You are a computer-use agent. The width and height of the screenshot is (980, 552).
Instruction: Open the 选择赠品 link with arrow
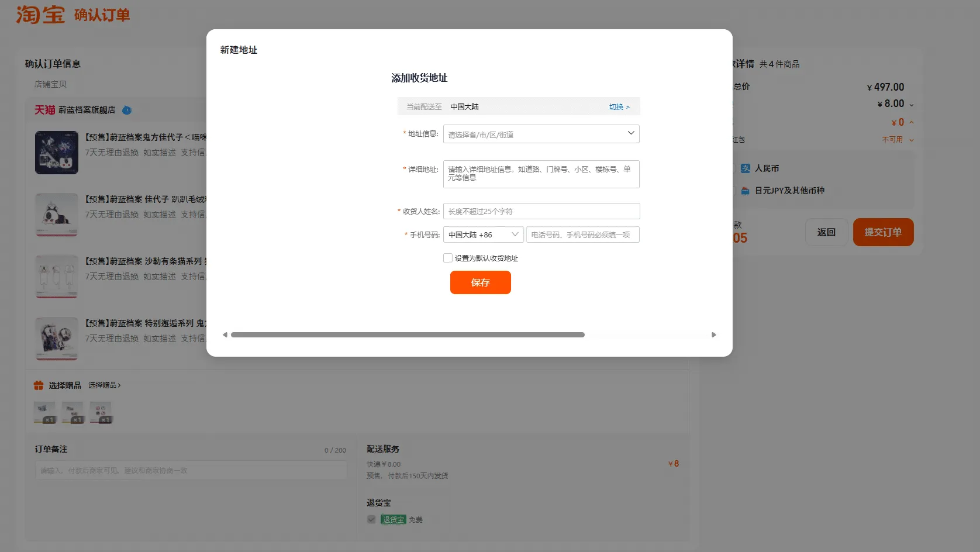[105, 385]
